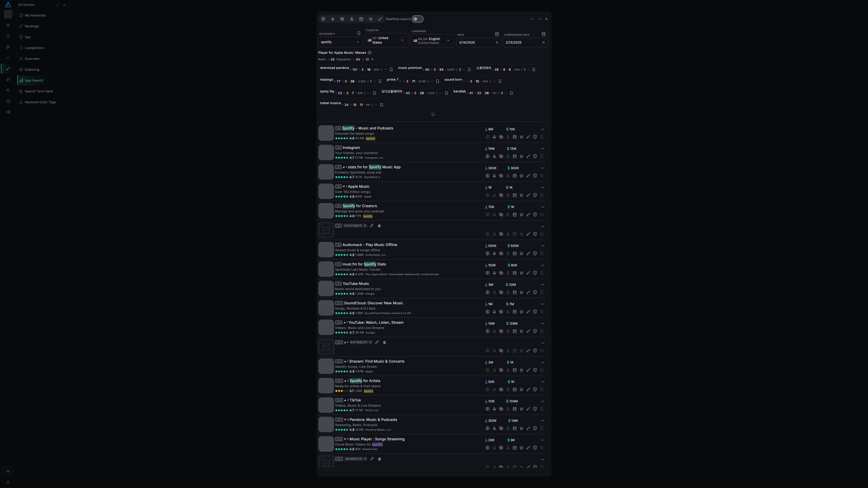
Task: Open My Keywords in the sidebar
Action: click(x=35, y=16)
